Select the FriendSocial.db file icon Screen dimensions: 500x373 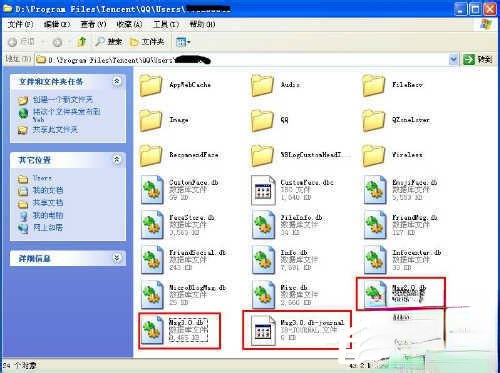click(152, 260)
